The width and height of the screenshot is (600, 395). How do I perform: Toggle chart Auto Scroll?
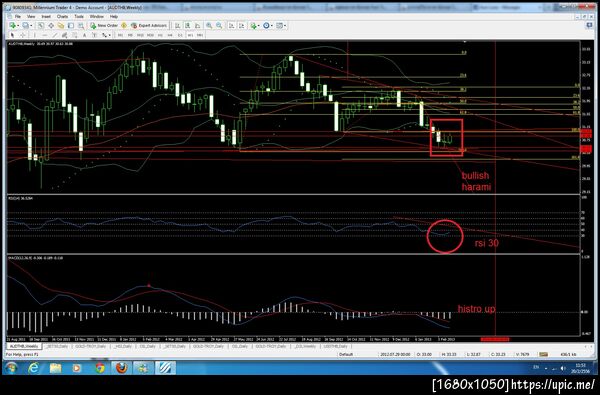tap(232, 26)
